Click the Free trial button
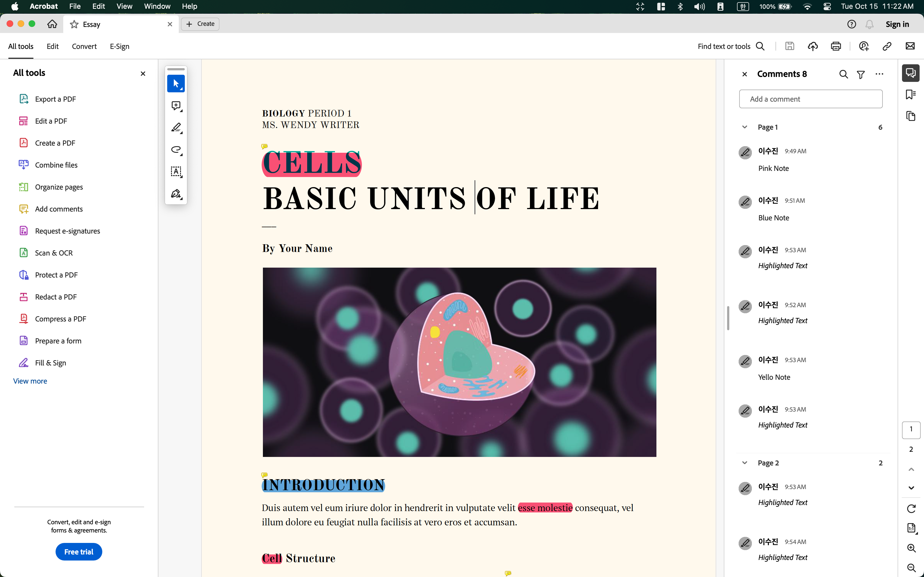924x577 pixels. click(79, 552)
